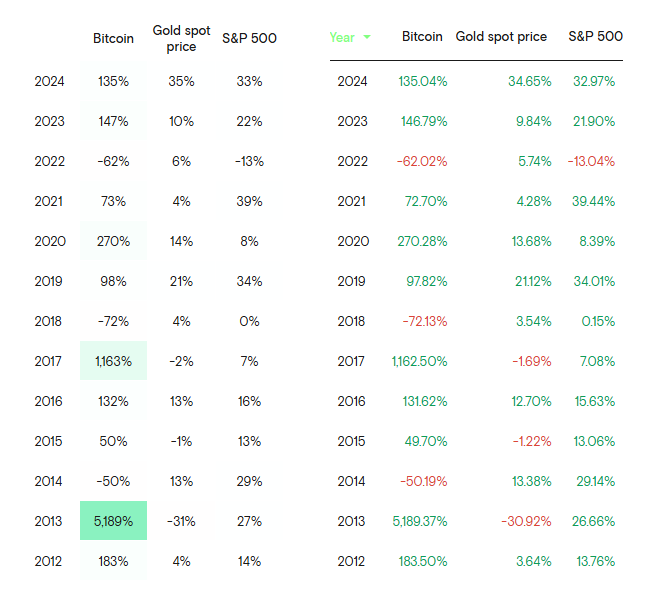The image size is (647, 591).
Task: Select the red -62.02% Bitcoin value
Action: coord(421,161)
